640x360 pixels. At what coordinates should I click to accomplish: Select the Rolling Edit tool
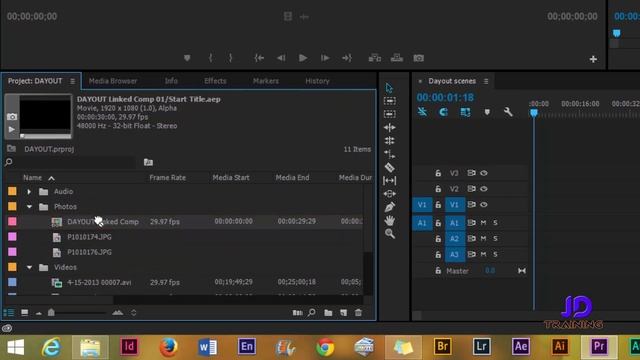click(x=389, y=141)
